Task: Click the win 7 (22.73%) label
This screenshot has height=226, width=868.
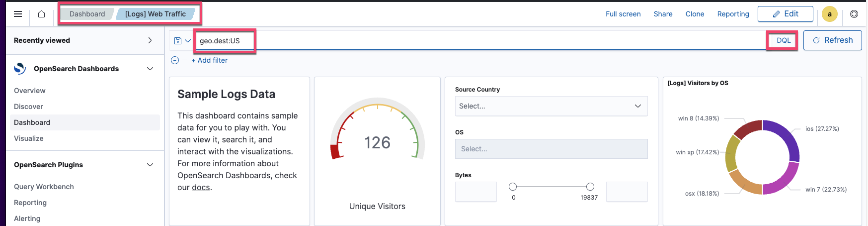Action: point(826,189)
